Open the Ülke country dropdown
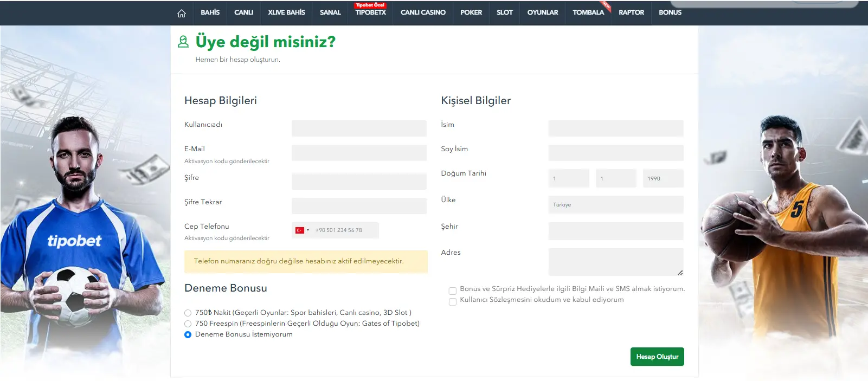The image size is (868, 381). pyautogui.click(x=616, y=205)
